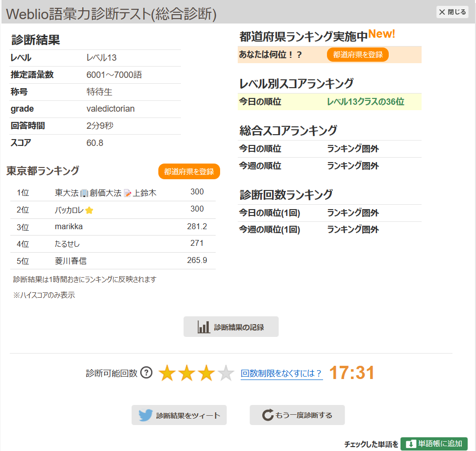Click the レベル13 value
Image resolution: width=476 pixels, height=451 pixels.
point(101,58)
